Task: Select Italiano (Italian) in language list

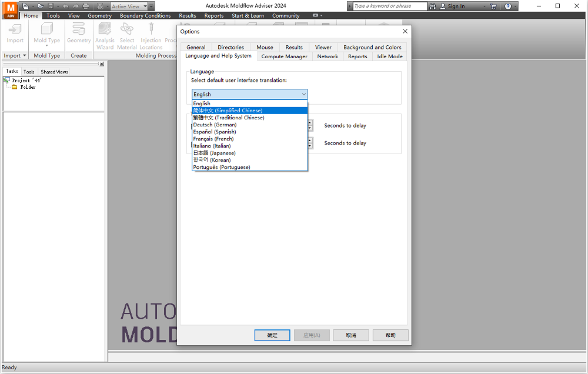Action: tap(250, 146)
